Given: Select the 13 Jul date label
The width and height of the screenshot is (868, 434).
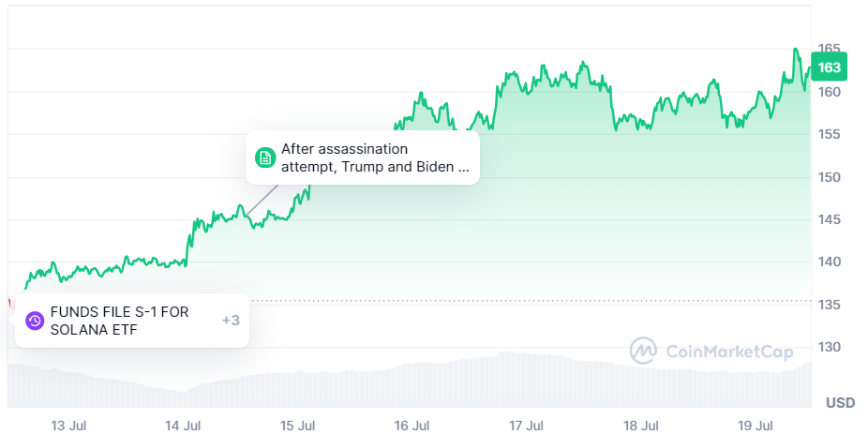Looking at the screenshot, I should pyautogui.click(x=68, y=426).
